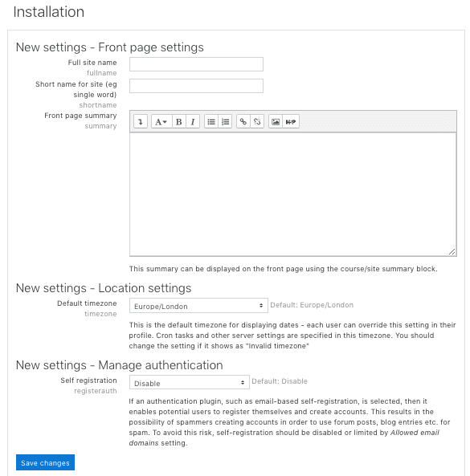
Task: Remove link with the unlink icon
Action: click(x=257, y=122)
